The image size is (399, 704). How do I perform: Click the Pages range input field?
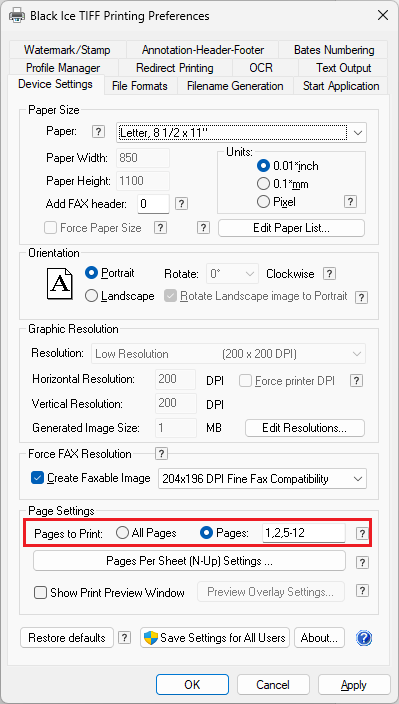coord(304,533)
